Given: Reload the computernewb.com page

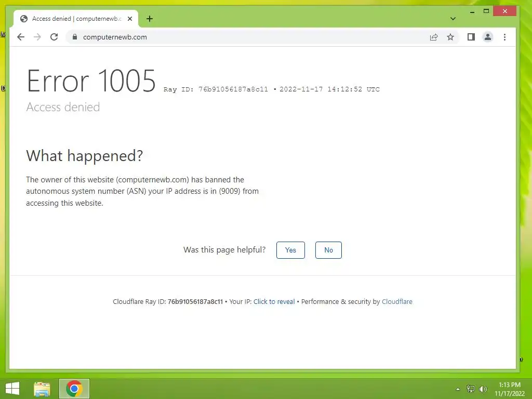Looking at the screenshot, I should (x=54, y=37).
